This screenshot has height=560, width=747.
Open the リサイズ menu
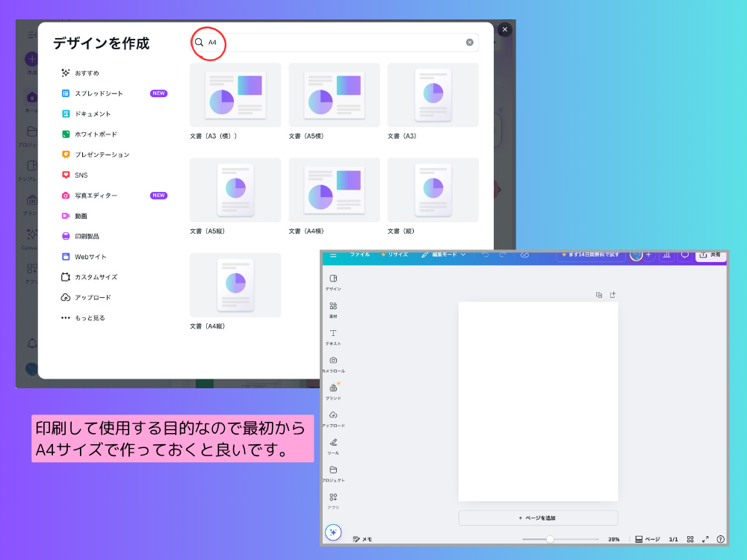click(x=394, y=255)
